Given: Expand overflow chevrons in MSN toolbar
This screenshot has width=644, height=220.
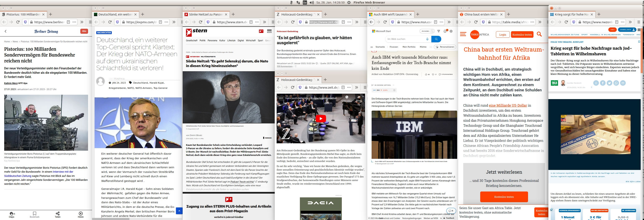Looking at the screenshot, I should [x=449, y=22].
